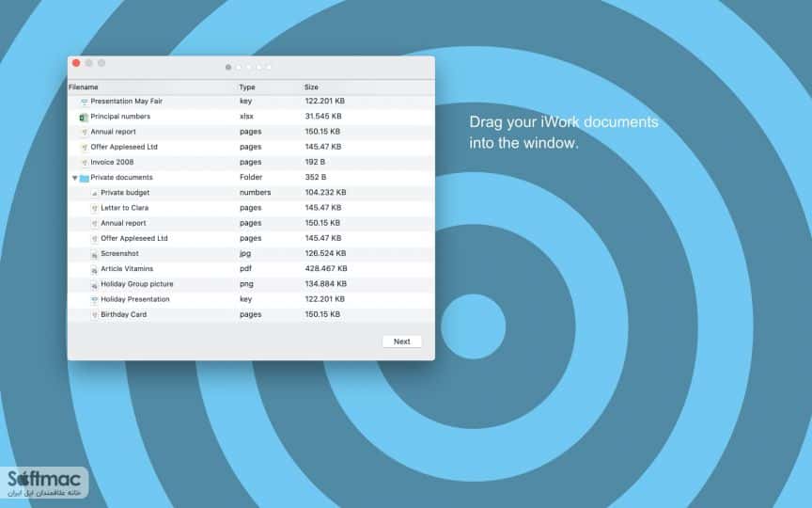Click the Pages icon beside Letter to Clara
Viewport: 812px width, 508px height.
pos(94,209)
